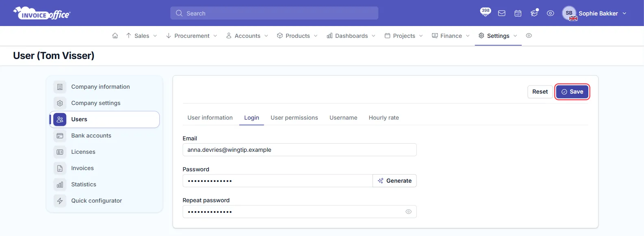
Task: Switch to User permissions tab
Action: click(294, 118)
